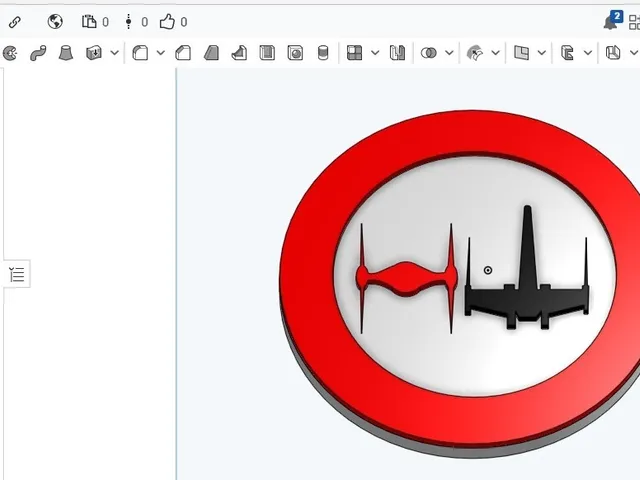640x480 pixels.
Task: Expand dropdown next to Sheet metal tool
Action: point(634,53)
